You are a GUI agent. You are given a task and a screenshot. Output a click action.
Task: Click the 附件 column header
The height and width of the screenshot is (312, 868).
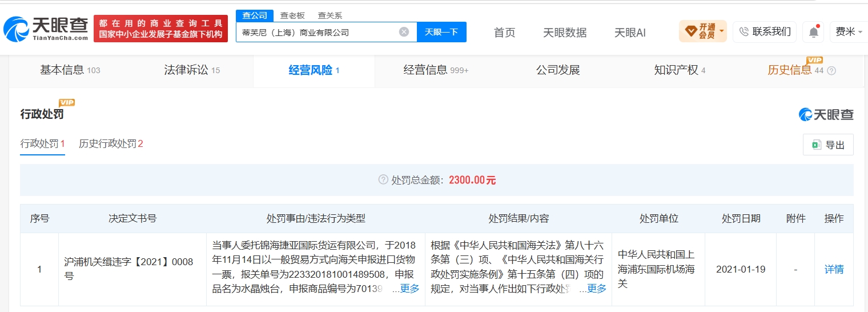795,218
